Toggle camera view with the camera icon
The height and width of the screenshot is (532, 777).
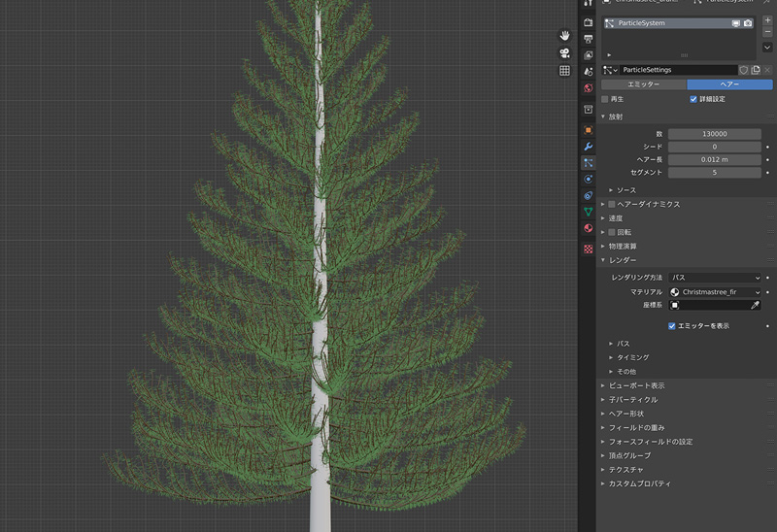pyautogui.click(x=564, y=52)
